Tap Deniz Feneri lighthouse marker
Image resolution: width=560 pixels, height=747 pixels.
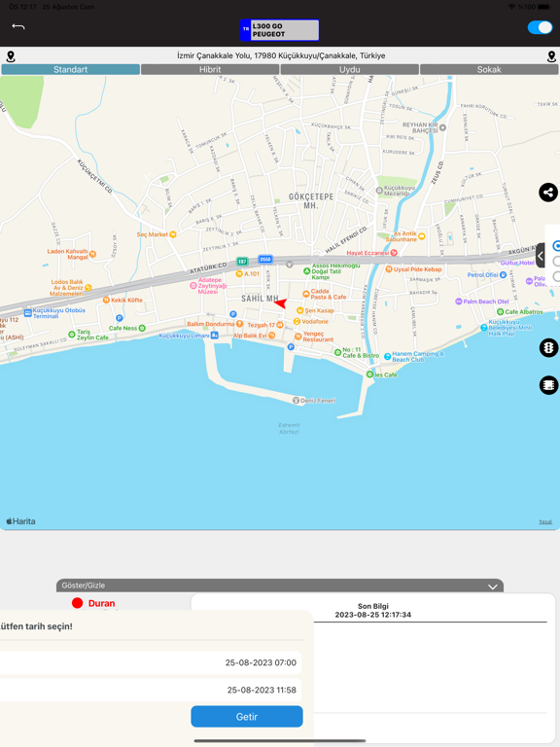pyautogui.click(x=296, y=400)
